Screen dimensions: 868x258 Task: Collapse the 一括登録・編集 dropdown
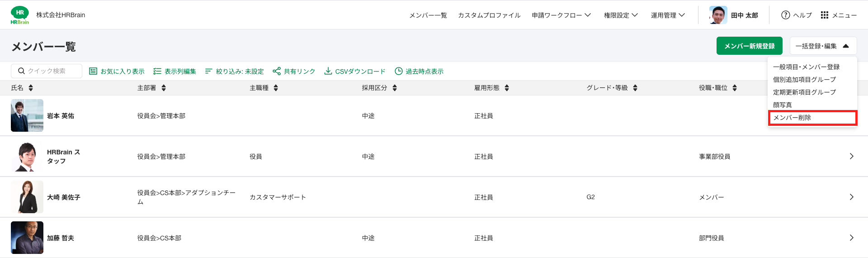click(823, 46)
